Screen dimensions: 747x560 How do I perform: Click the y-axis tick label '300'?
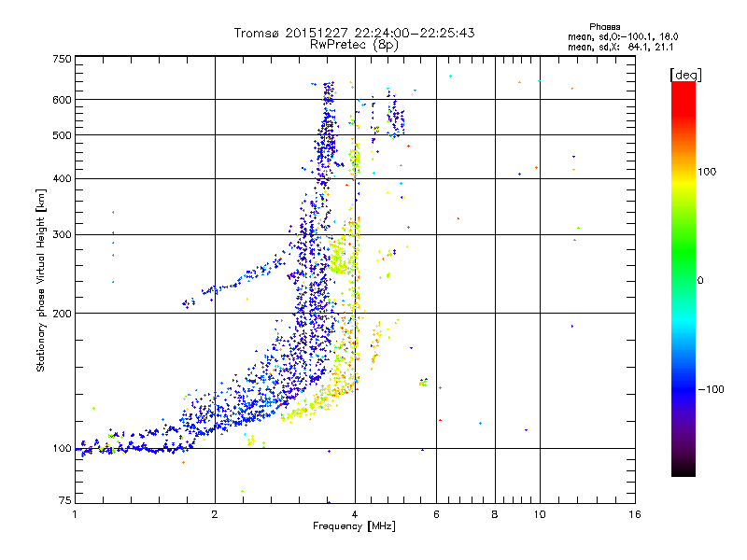click(x=63, y=235)
